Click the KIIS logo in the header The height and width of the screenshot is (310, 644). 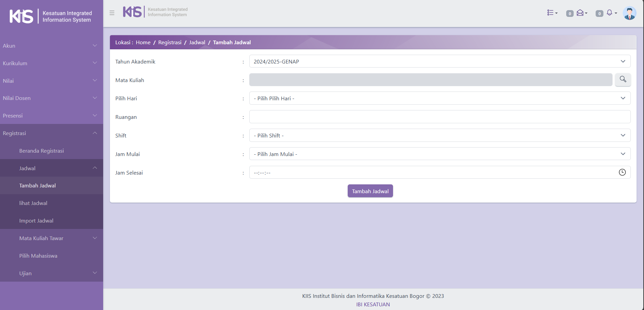(x=132, y=12)
